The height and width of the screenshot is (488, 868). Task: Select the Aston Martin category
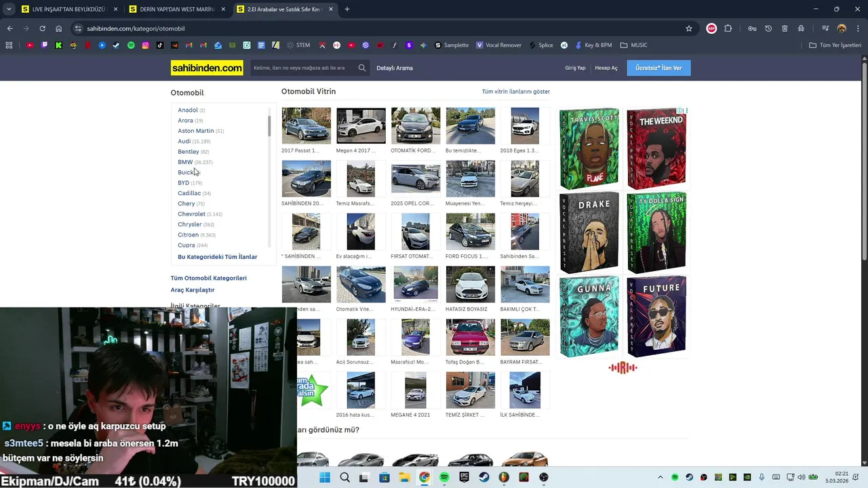pyautogui.click(x=195, y=131)
